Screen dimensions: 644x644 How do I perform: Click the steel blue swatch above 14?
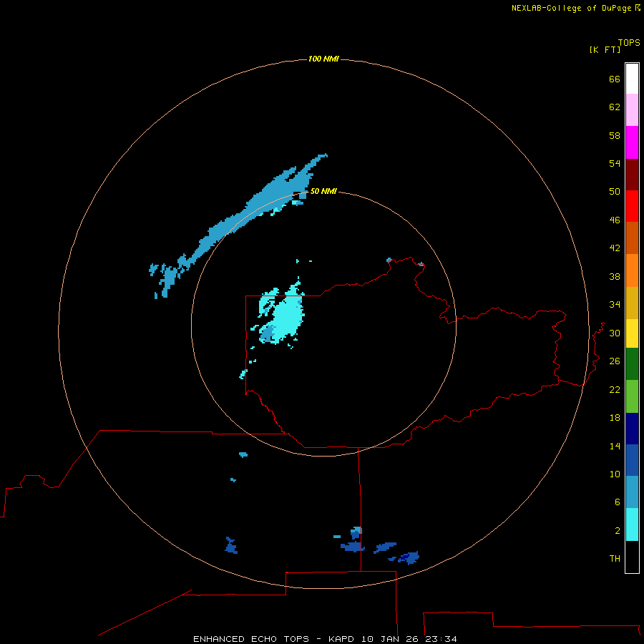(x=632, y=492)
